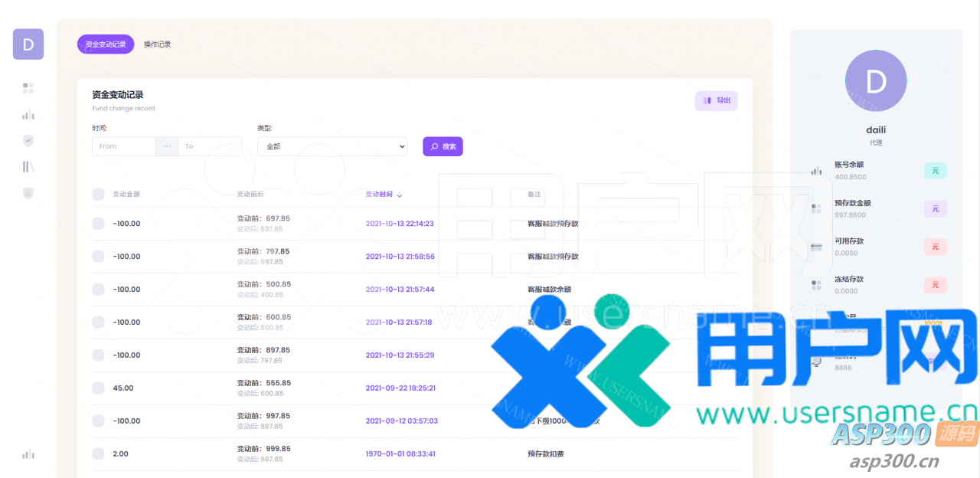Click the To date input field
The image size is (980, 478).
point(210,146)
